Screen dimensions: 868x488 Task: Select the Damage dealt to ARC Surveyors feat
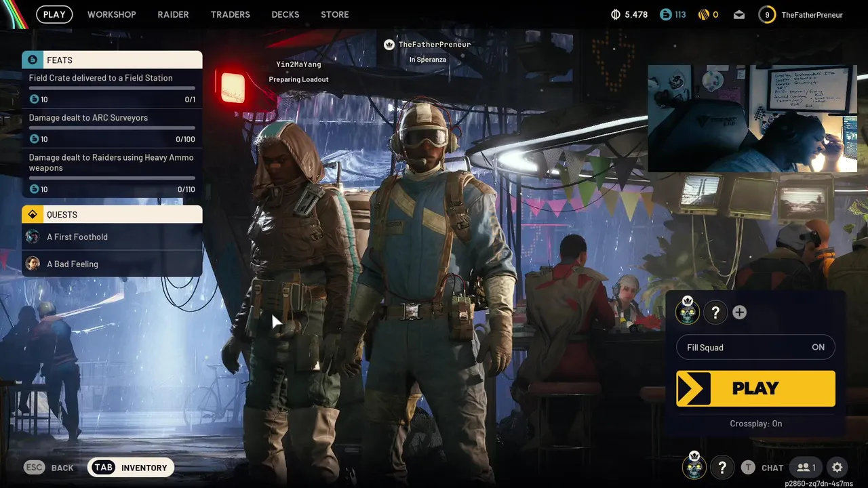(x=112, y=129)
